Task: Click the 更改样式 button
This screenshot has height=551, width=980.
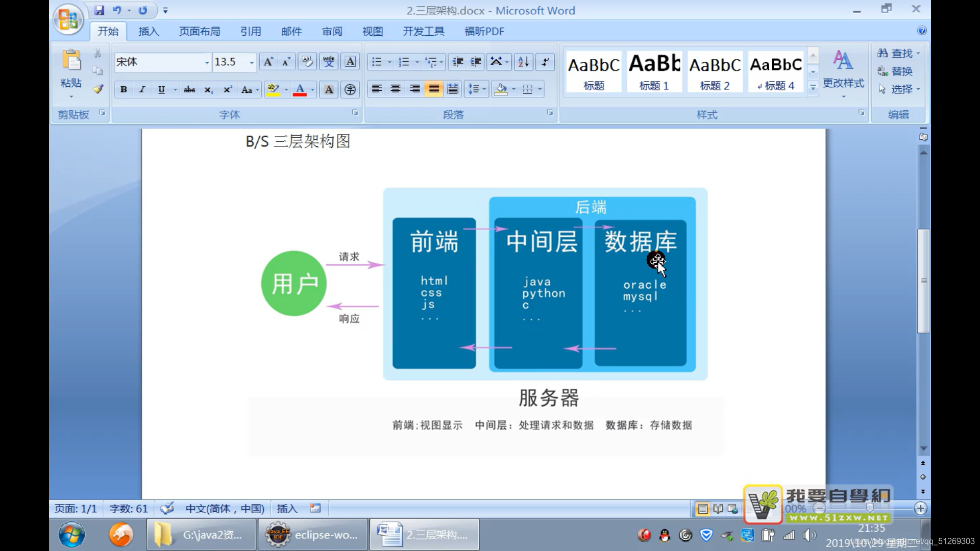Action: (x=843, y=71)
